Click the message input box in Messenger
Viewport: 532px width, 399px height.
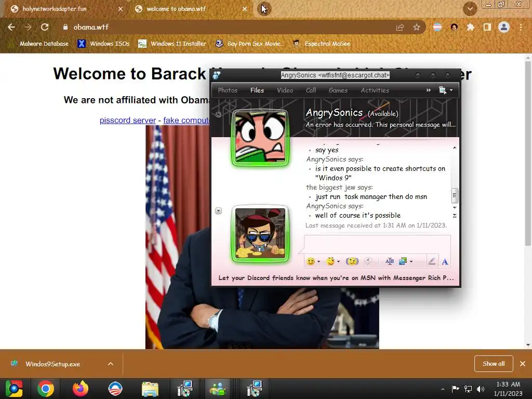377,244
